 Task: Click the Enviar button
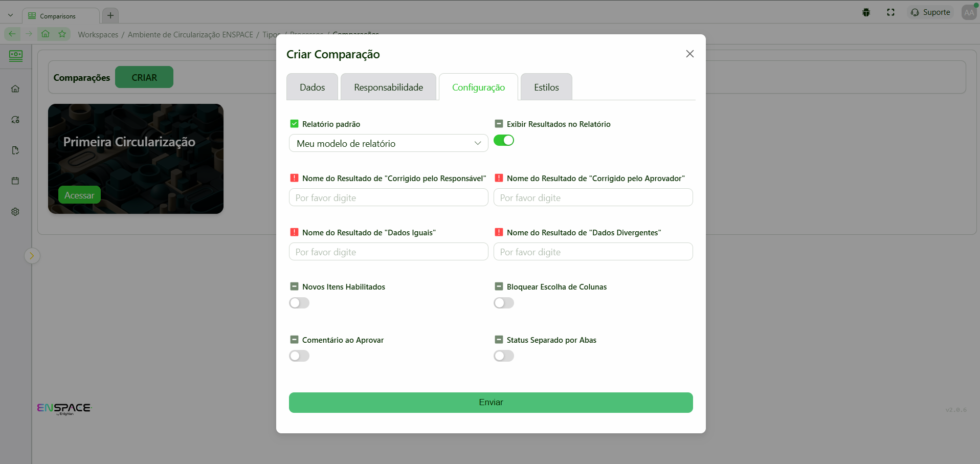click(491, 403)
